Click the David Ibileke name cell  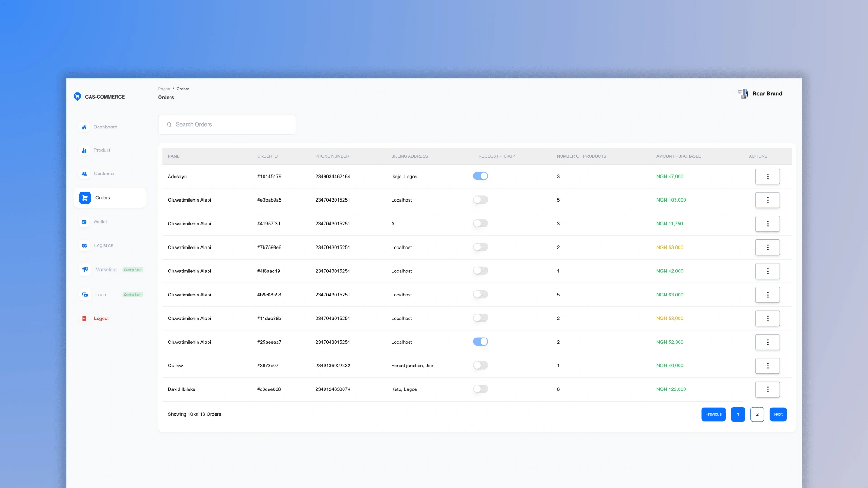point(181,389)
